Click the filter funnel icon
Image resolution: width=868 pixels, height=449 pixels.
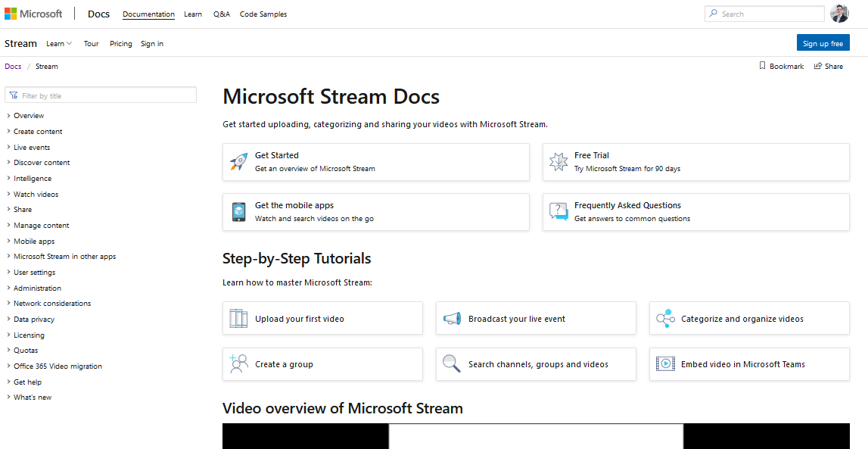[x=14, y=95]
